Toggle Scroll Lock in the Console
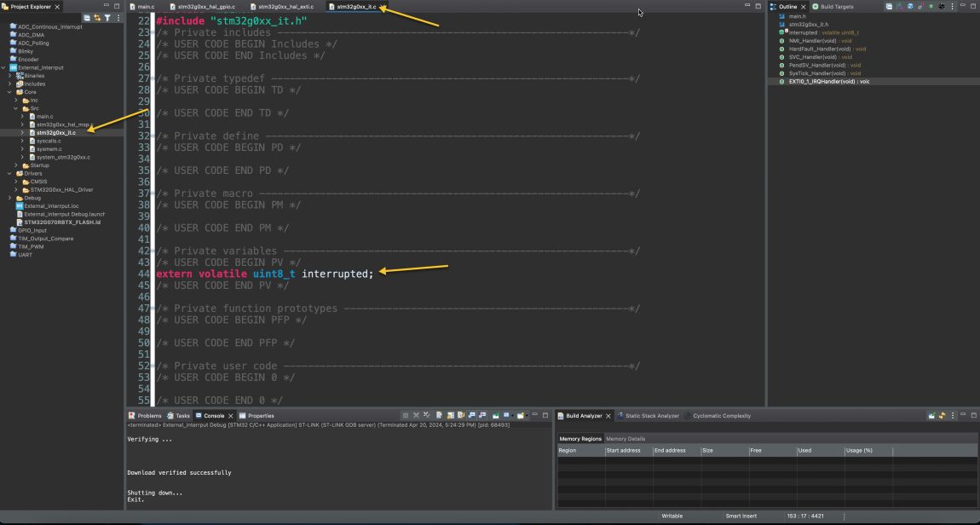980x525 pixels. tap(452, 415)
